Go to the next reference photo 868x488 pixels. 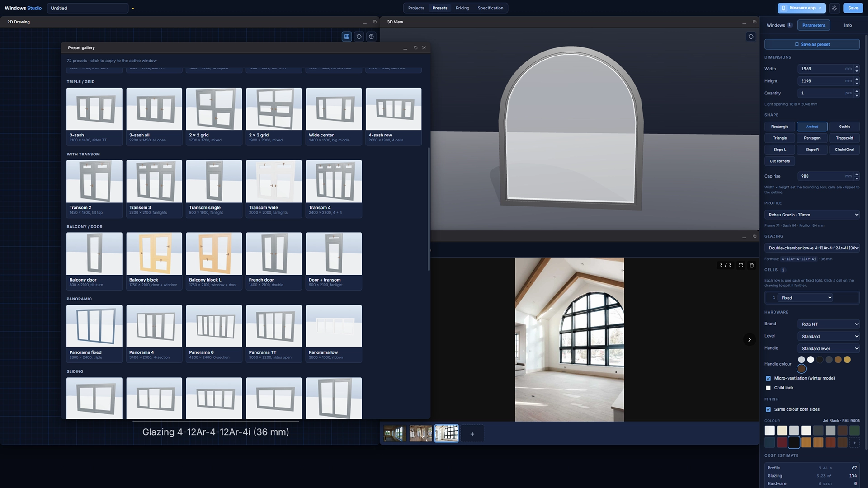click(749, 339)
